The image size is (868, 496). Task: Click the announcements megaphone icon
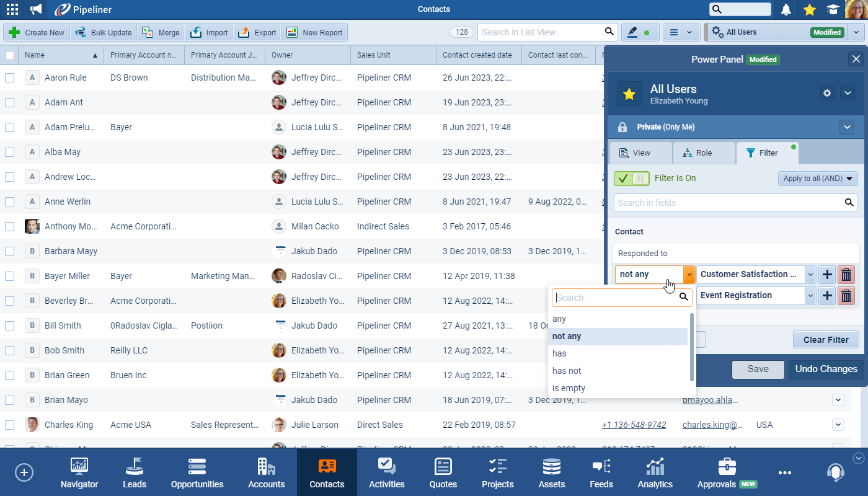[37, 9]
